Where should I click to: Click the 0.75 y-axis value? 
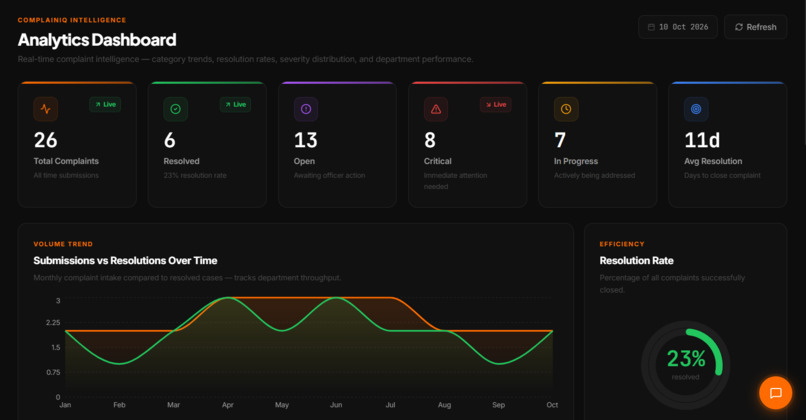pyautogui.click(x=53, y=372)
